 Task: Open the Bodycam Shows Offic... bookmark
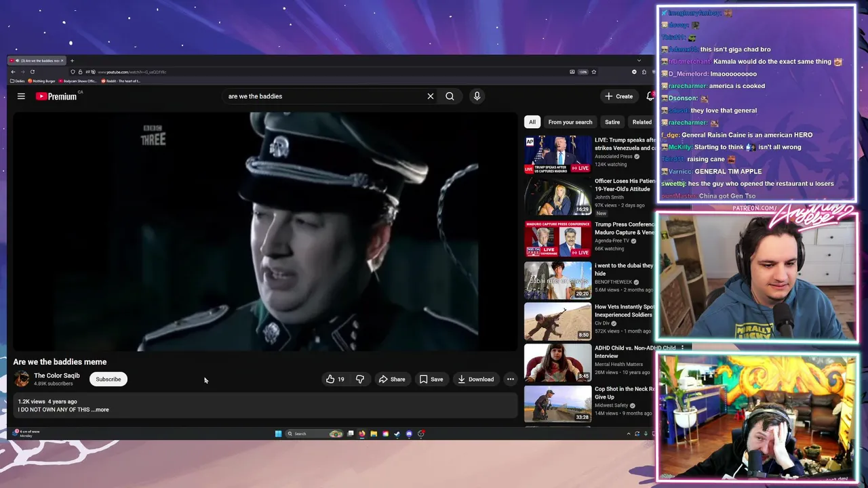[x=77, y=81]
